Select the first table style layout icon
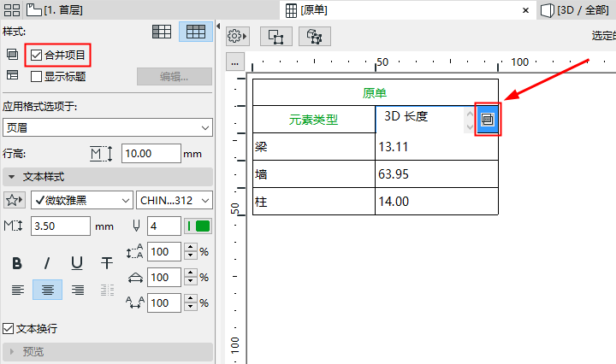The width and height of the screenshot is (616, 364). pyautogui.click(x=162, y=32)
